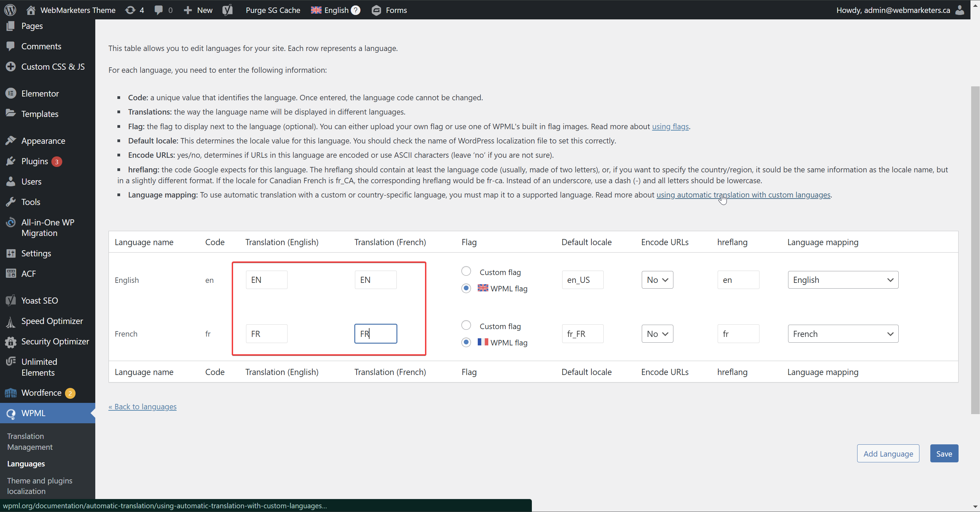
Task: Click the English default locale field
Action: pos(583,280)
